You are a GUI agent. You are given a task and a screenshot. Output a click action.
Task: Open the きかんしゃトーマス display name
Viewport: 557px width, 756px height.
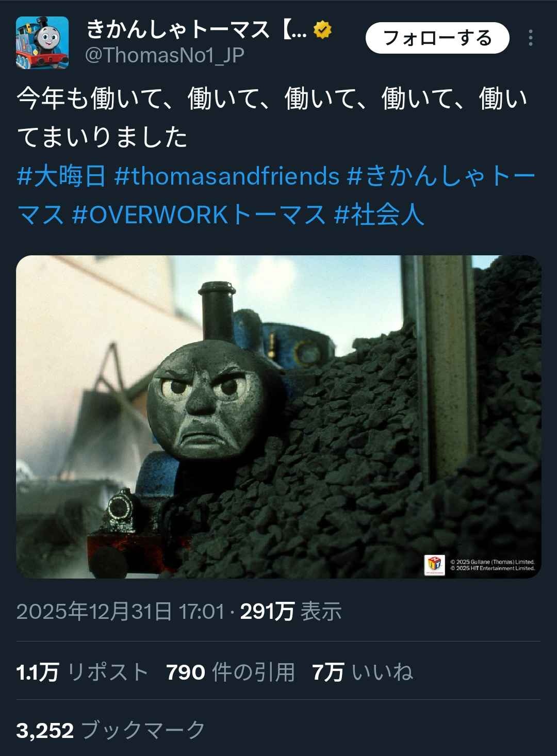pyautogui.click(x=197, y=30)
